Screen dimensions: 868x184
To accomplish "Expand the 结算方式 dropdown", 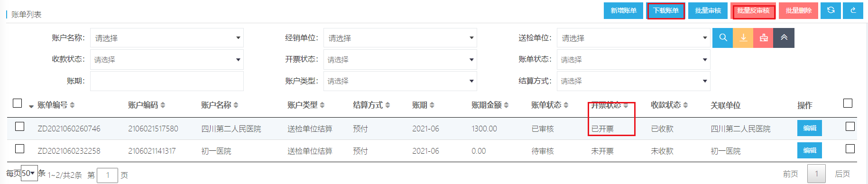I will click(634, 81).
